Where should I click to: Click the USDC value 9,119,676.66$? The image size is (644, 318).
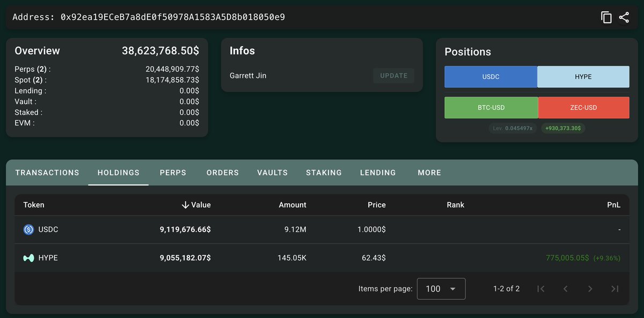click(x=185, y=230)
